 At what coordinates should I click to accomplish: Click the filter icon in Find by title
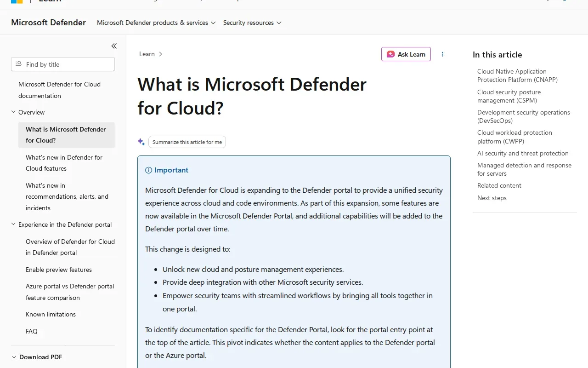coord(19,64)
